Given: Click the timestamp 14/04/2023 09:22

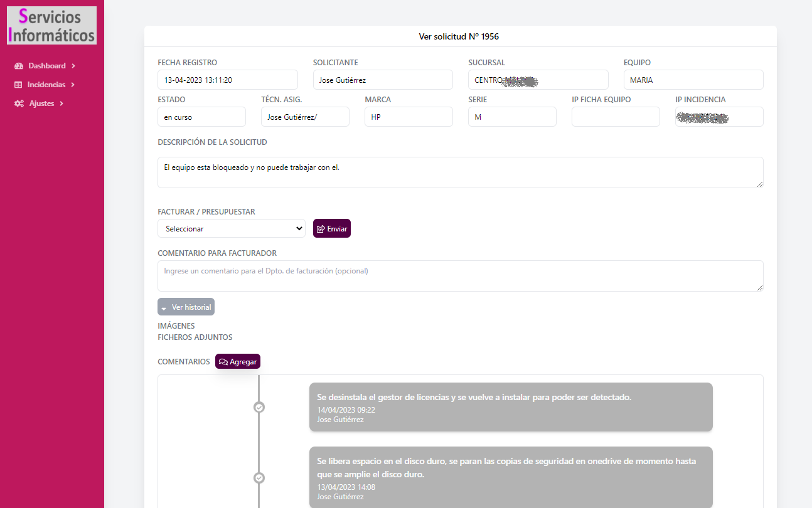Looking at the screenshot, I should 346,410.
